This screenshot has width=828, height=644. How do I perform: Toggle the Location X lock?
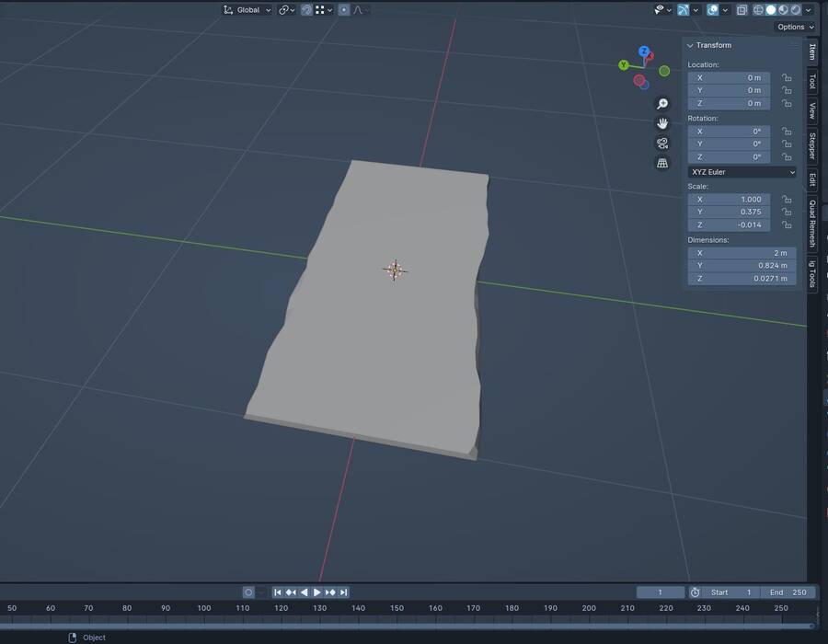click(x=787, y=77)
